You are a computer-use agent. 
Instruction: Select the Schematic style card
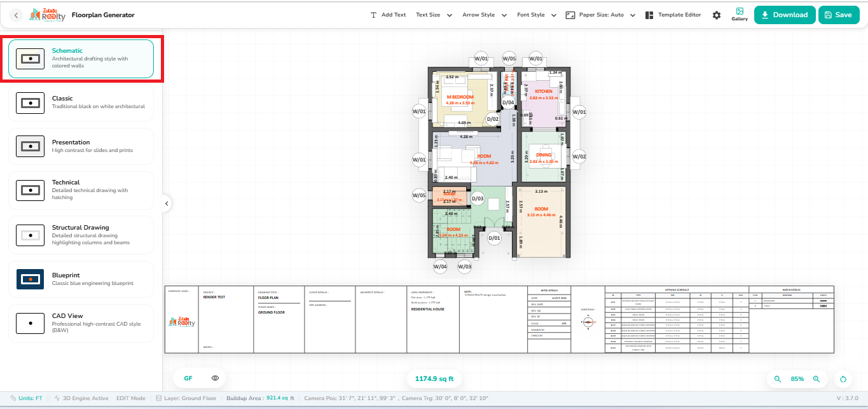[x=81, y=59]
